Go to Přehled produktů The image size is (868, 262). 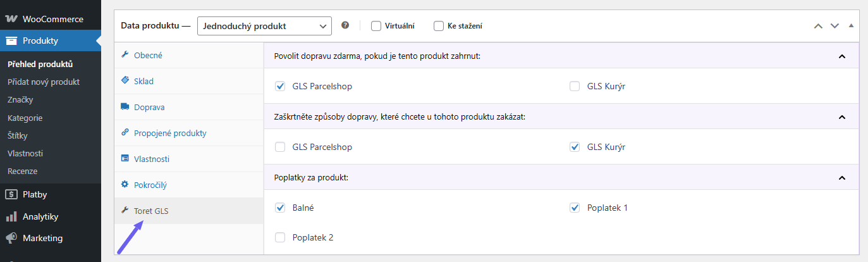40,65
